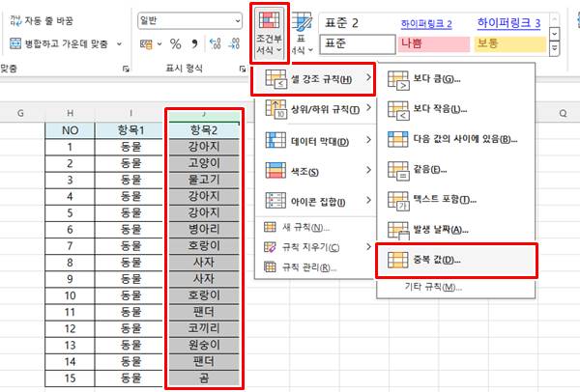
Task: Select column Q header
Action: 563,113
